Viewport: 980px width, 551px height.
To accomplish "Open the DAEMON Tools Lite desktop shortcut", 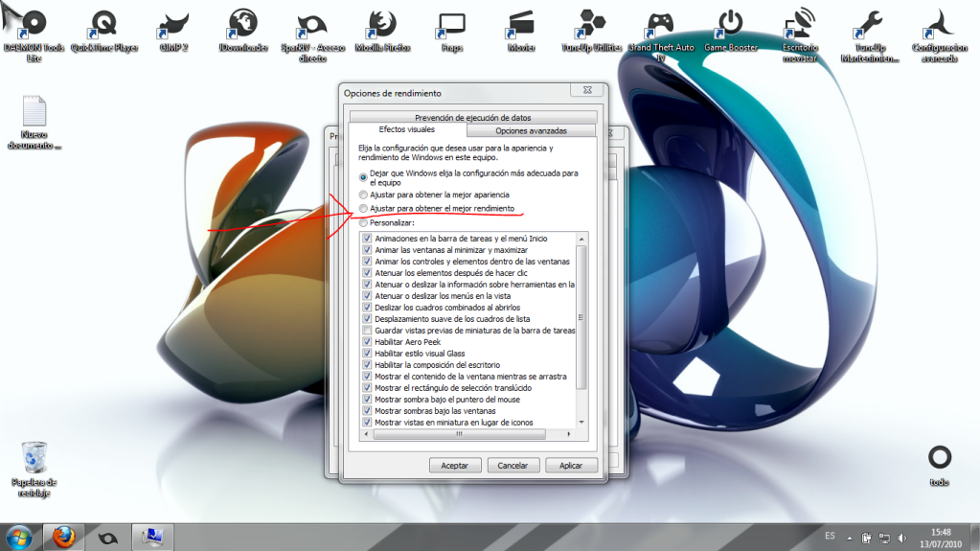I will pyautogui.click(x=34, y=26).
